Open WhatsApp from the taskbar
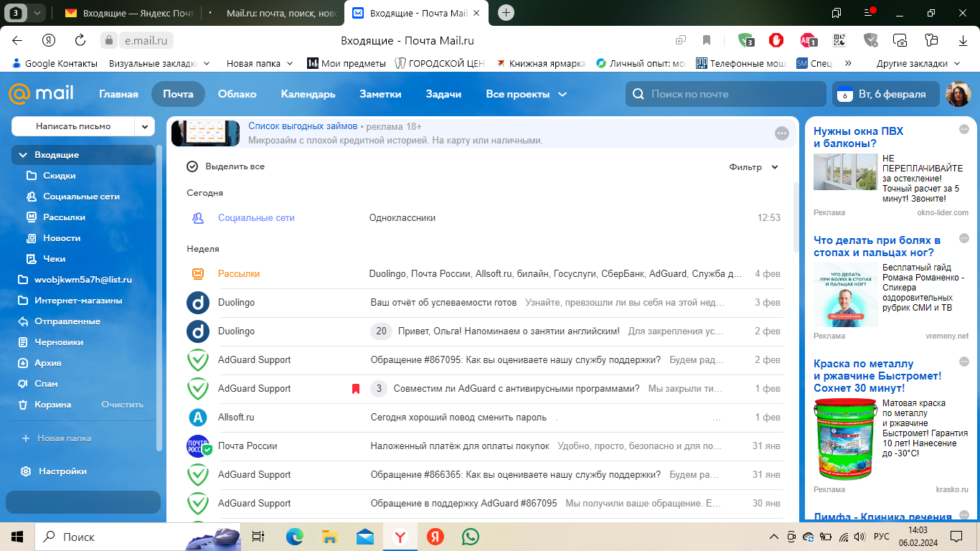Viewport: 980px width, 551px height. coord(470,536)
